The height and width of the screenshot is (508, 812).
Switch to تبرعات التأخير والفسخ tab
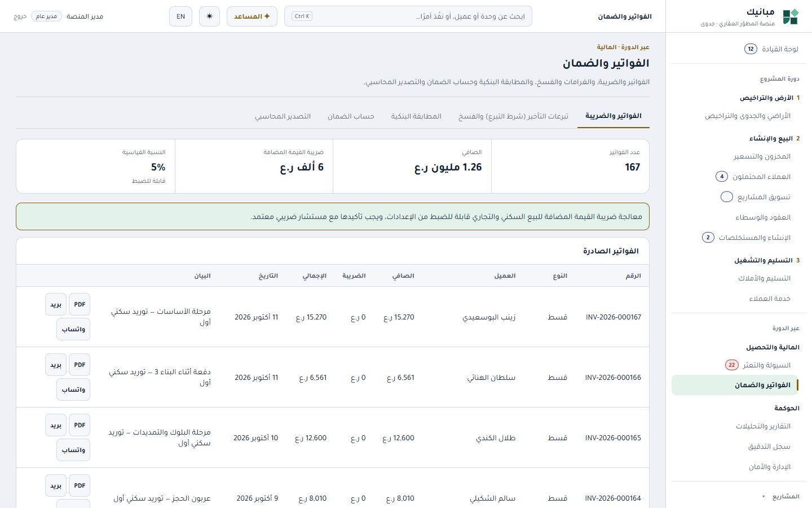[x=513, y=116]
